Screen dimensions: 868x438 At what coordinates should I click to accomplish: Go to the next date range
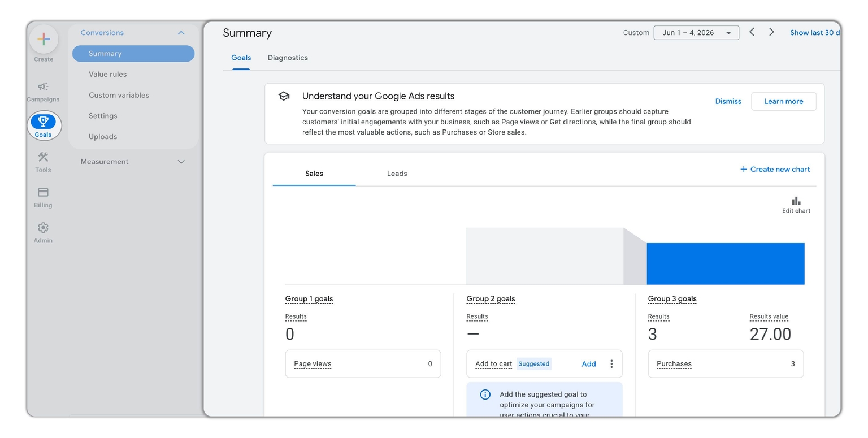(771, 32)
